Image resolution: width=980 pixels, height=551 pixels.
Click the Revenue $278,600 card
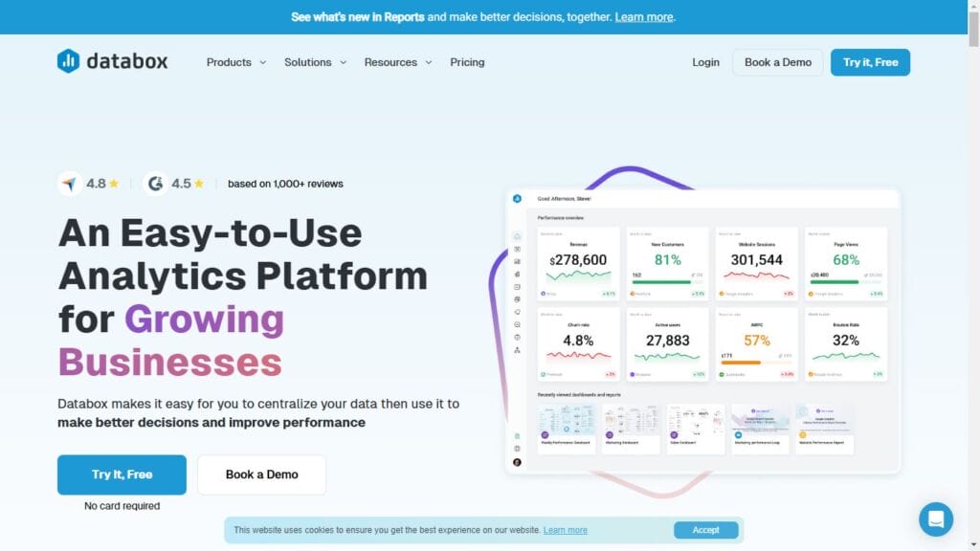[x=579, y=264]
